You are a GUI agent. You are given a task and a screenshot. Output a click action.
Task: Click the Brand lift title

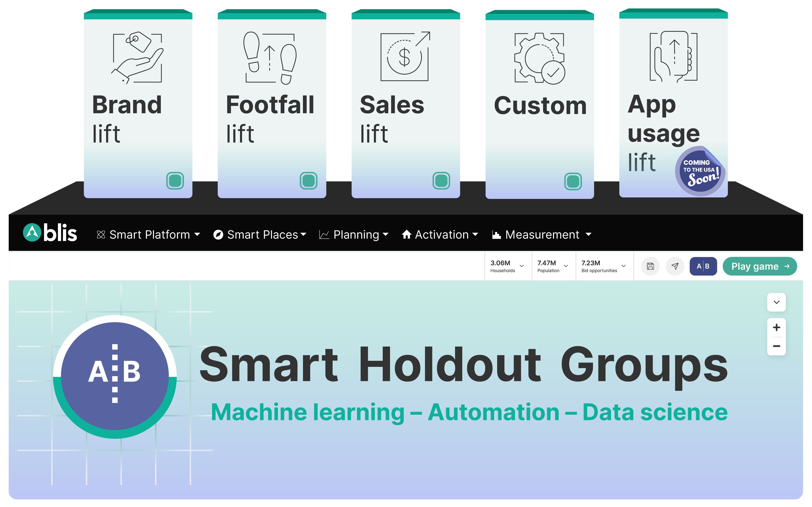pyautogui.click(x=127, y=119)
